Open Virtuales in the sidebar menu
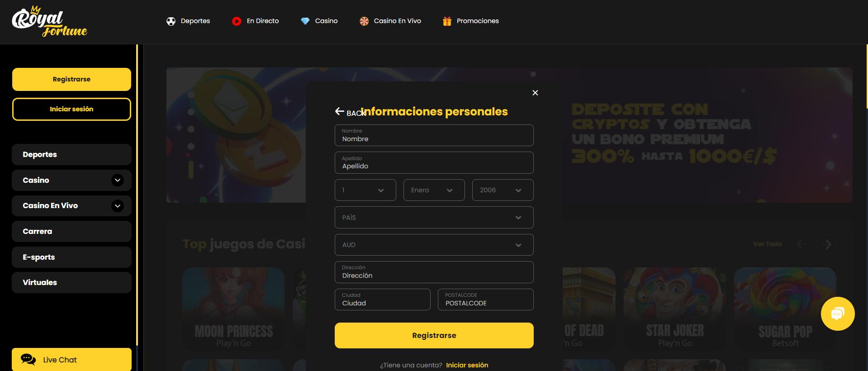Viewport: 868px width, 371px height. pyautogui.click(x=71, y=282)
